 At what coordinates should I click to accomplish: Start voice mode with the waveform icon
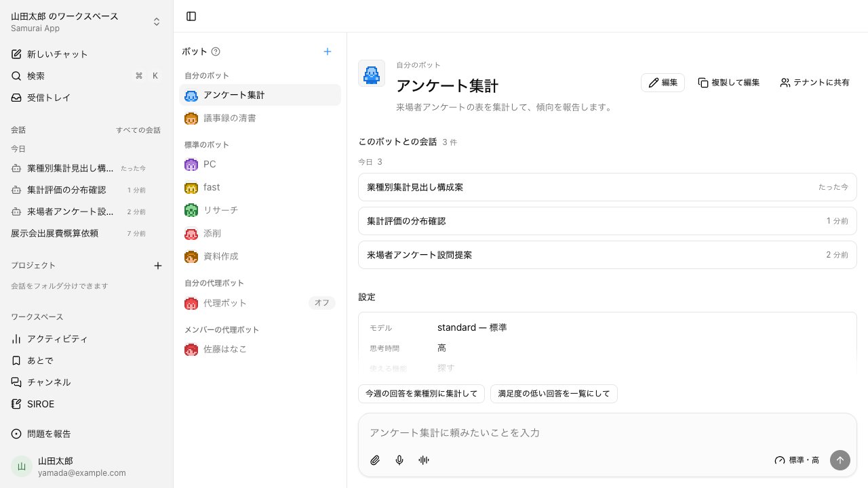pos(424,460)
